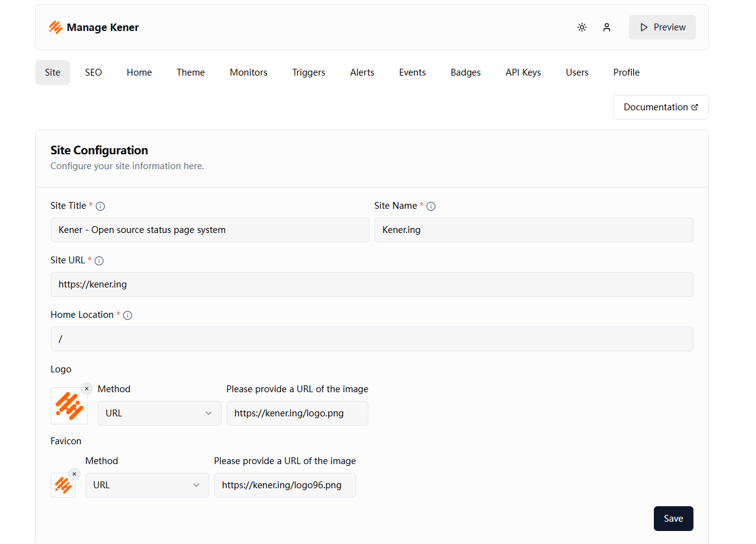Open the Documentation link
The image size is (756, 544).
661,107
